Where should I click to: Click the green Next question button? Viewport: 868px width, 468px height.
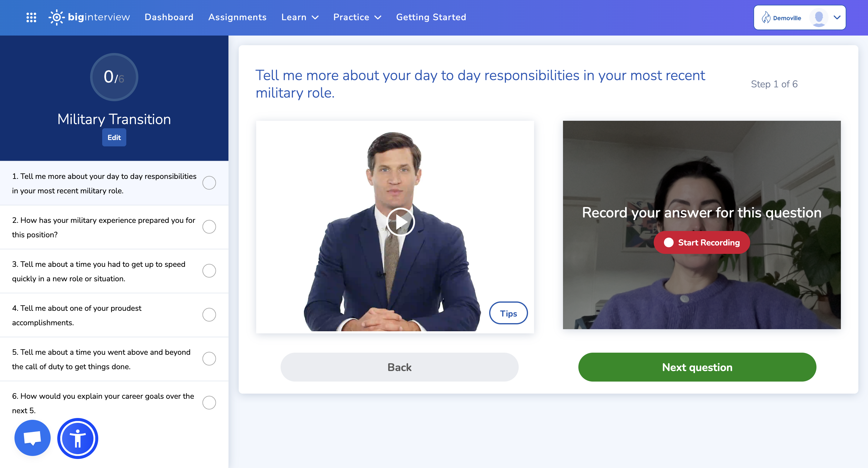tap(697, 367)
